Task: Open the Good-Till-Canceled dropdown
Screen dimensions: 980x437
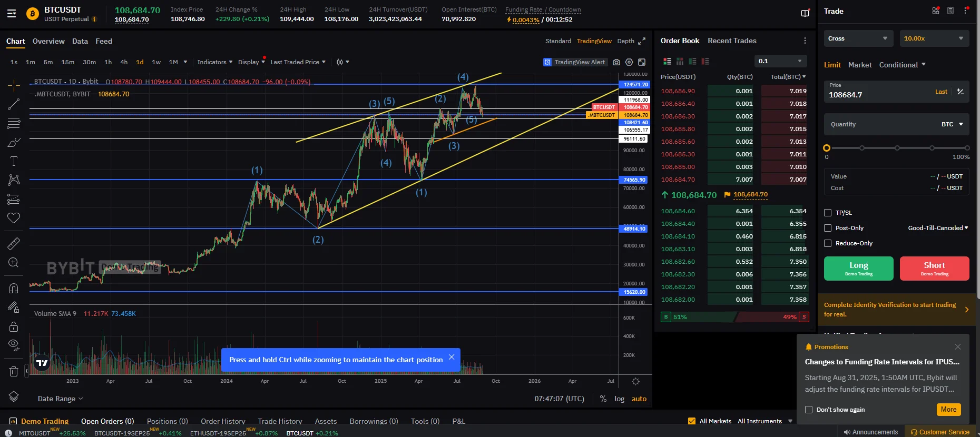Action: (938, 228)
